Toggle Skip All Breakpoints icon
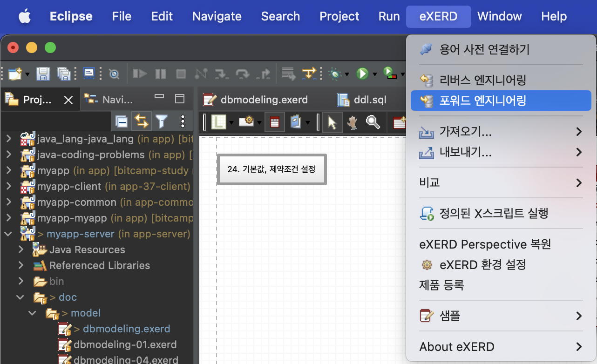 pyautogui.click(x=114, y=74)
